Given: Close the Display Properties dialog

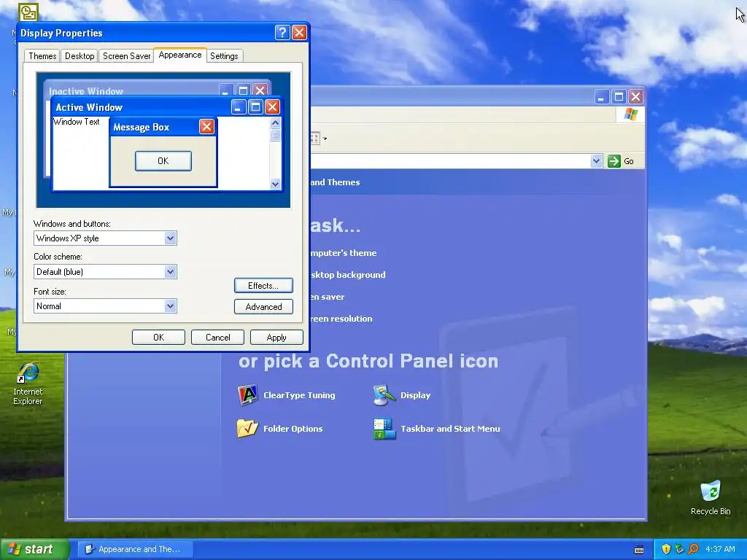Looking at the screenshot, I should 299,32.
